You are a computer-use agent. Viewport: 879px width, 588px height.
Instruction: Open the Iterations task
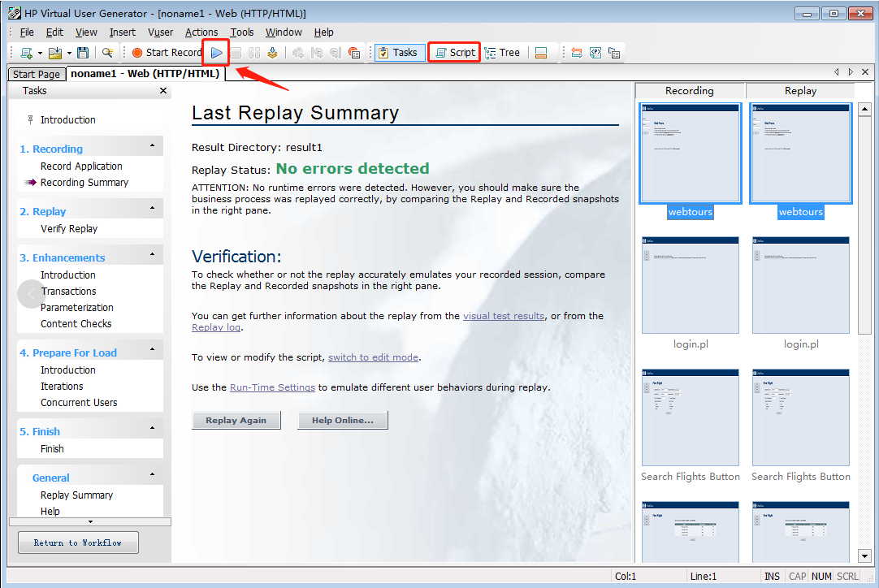(x=62, y=387)
